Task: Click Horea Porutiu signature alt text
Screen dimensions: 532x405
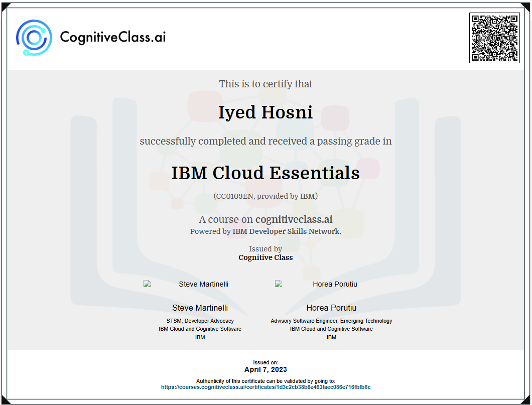Action: point(335,284)
